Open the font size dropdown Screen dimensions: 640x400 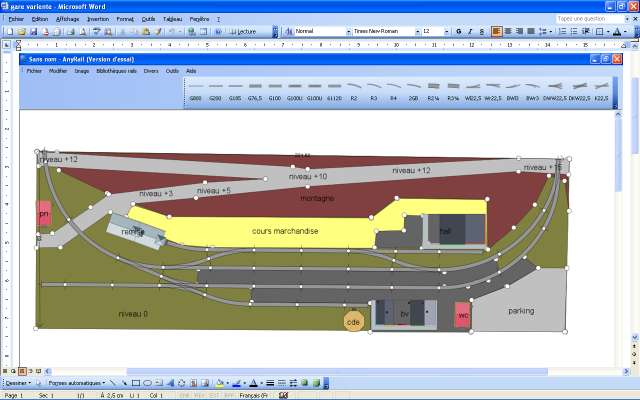click(x=446, y=31)
